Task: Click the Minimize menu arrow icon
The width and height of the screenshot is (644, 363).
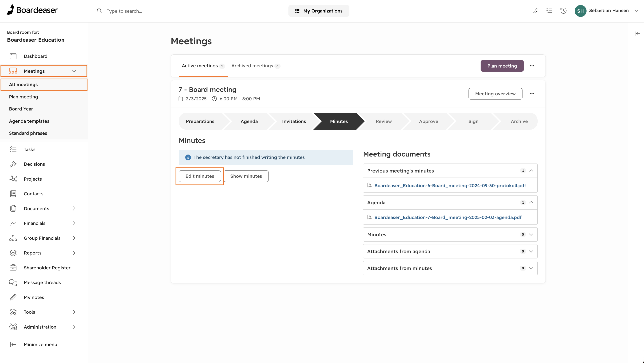Action: pyautogui.click(x=13, y=345)
